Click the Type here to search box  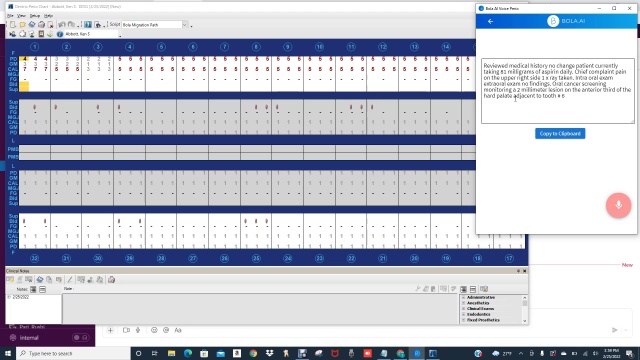click(73, 353)
